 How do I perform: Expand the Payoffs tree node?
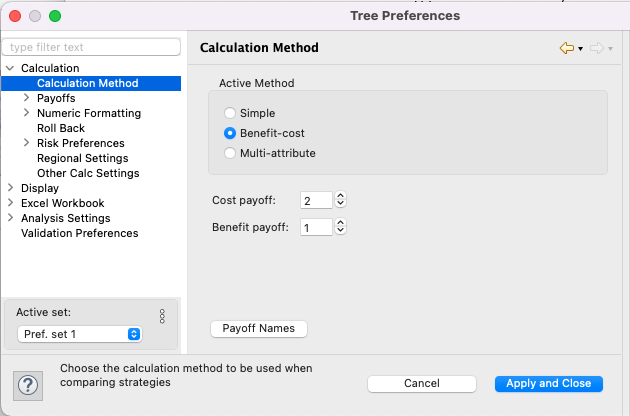point(26,99)
